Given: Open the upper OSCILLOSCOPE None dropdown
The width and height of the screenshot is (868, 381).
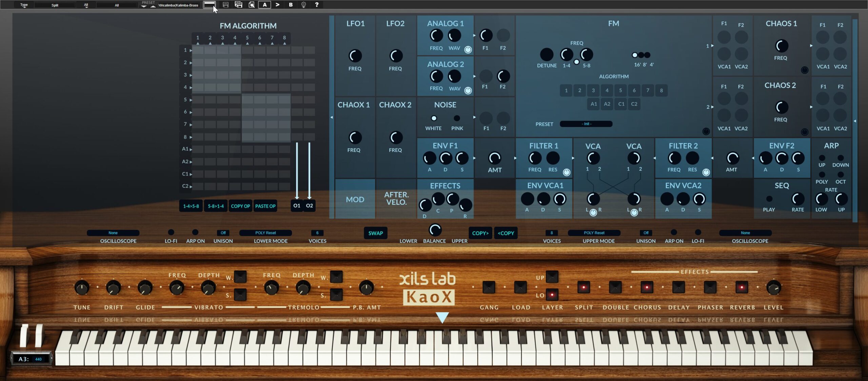Looking at the screenshot, I should (x=745, y=233).
